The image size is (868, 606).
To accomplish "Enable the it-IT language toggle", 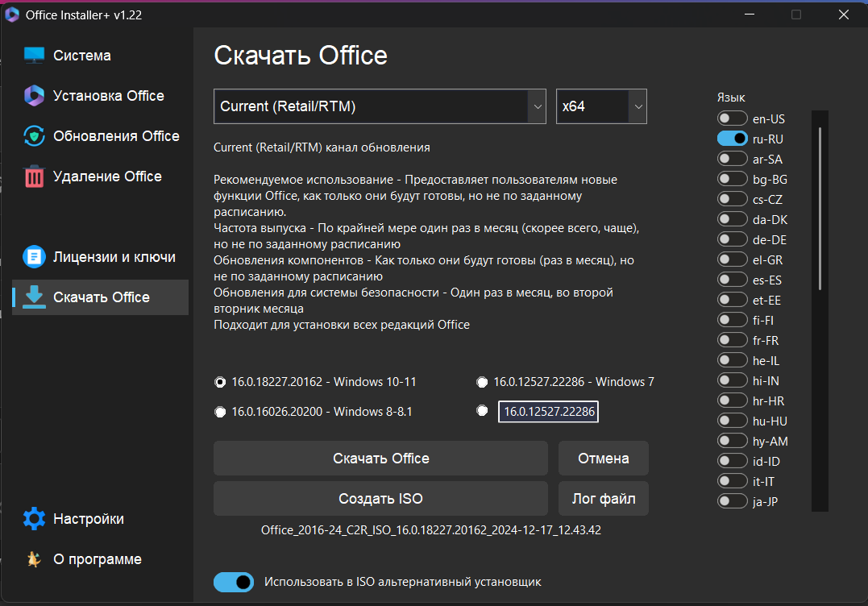I will [733, 481].
